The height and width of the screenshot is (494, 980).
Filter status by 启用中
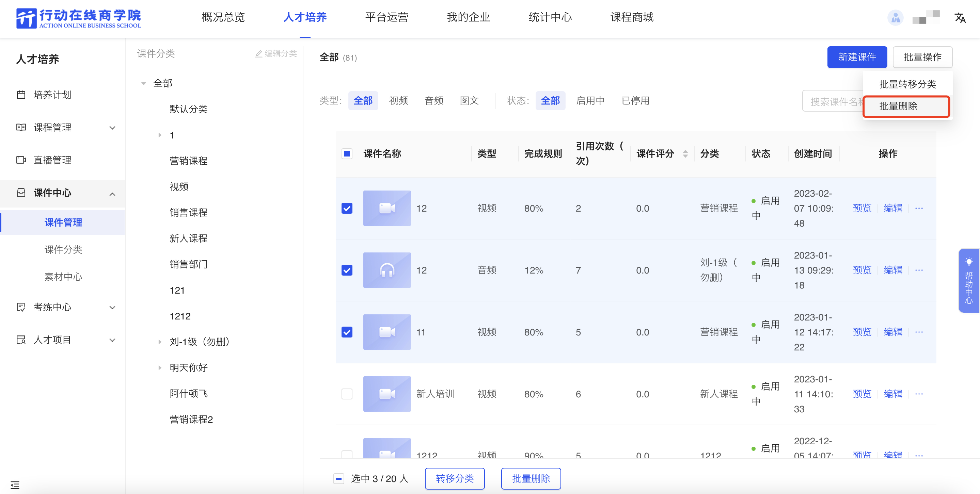pyautogui.click(x=590, y=101)
